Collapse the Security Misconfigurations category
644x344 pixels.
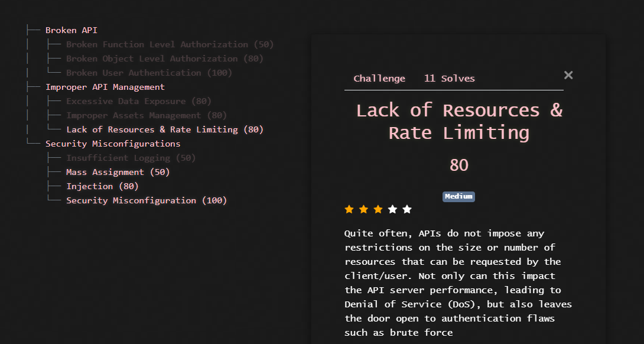(x=112, y=143)
